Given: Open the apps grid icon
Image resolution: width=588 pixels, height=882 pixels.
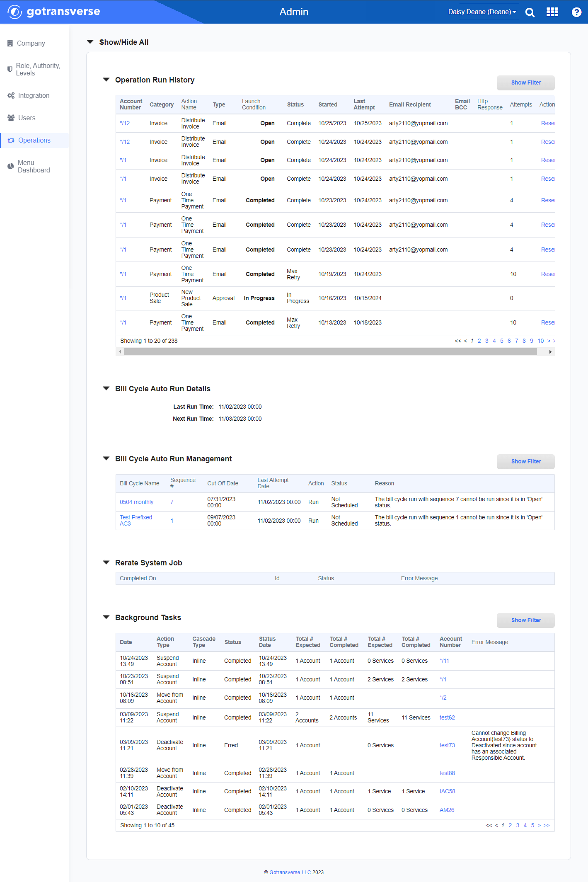Looking at the screenshot, I should 552,12.
